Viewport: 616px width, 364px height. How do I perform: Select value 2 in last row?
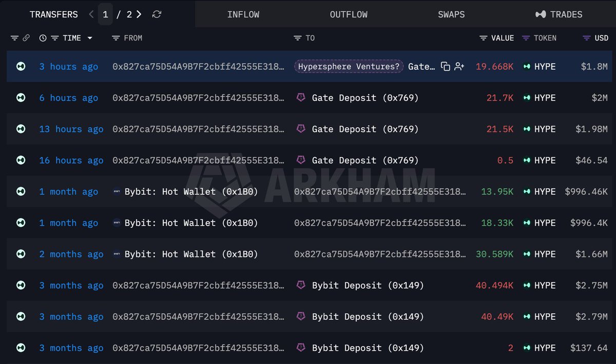click(x=511, y=348)
